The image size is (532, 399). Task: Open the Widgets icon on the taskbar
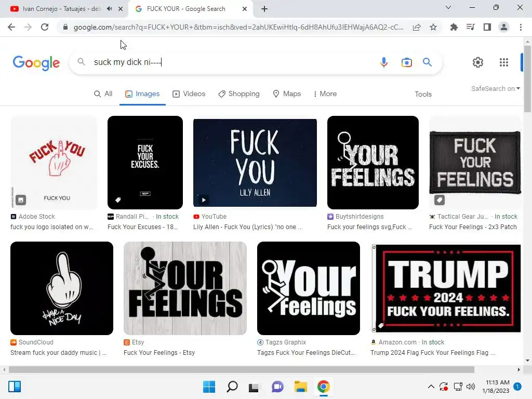pos(15,387)
